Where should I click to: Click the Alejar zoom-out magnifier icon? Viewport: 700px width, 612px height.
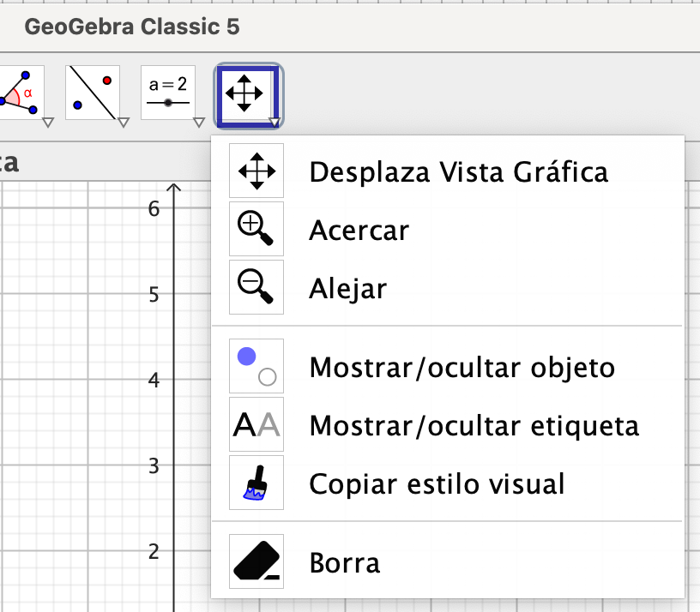256,287
